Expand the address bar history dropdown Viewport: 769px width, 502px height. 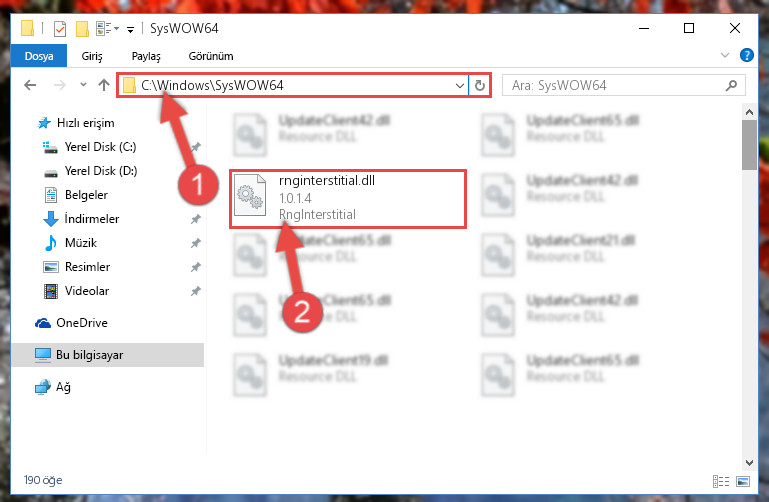point(460,85)
